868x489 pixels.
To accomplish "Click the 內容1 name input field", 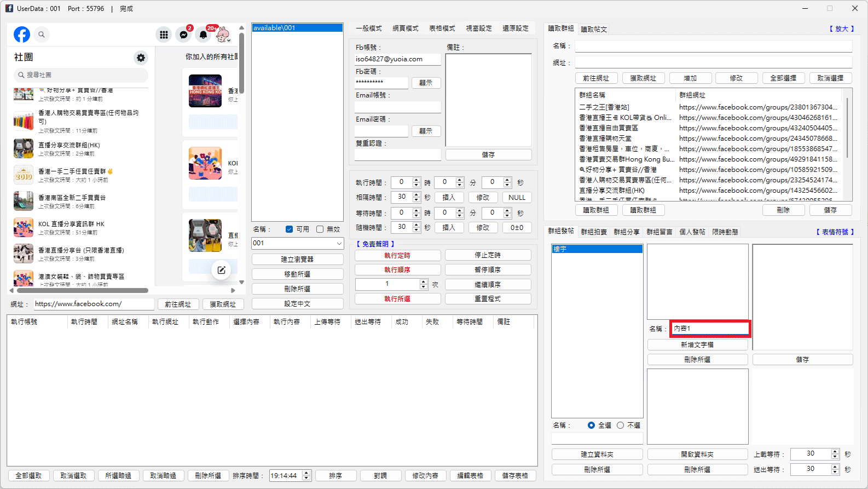I will coord(710,329).
